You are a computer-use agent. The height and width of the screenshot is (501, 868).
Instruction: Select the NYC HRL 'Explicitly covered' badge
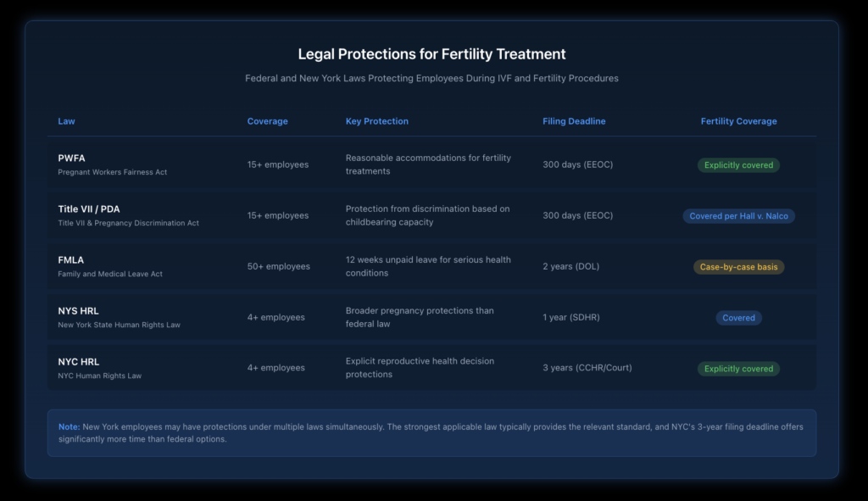737,368
